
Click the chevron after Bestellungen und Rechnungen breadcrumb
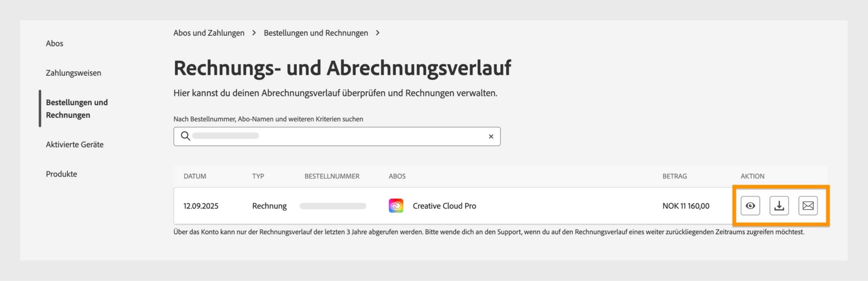(x=377, y=33)
